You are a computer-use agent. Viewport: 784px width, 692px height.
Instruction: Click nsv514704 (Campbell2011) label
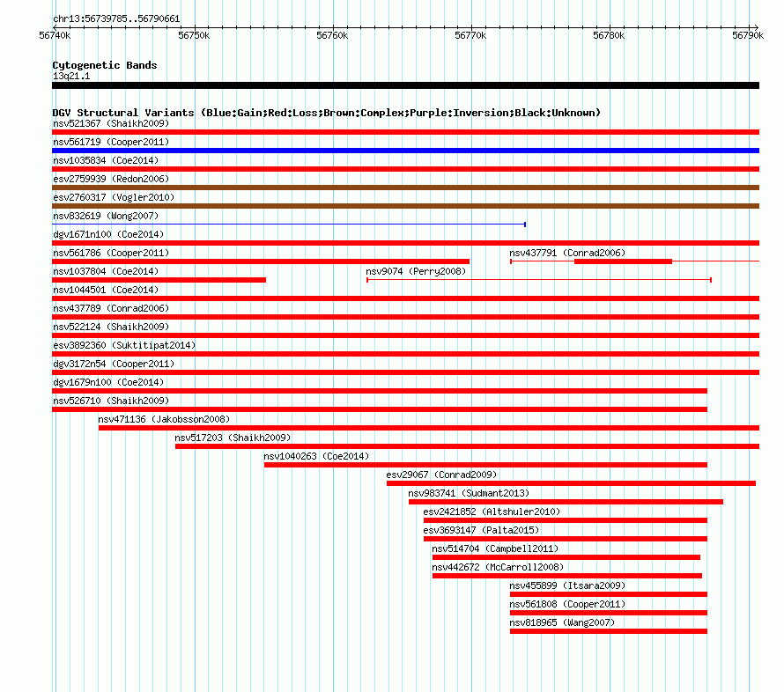[495, 548]
